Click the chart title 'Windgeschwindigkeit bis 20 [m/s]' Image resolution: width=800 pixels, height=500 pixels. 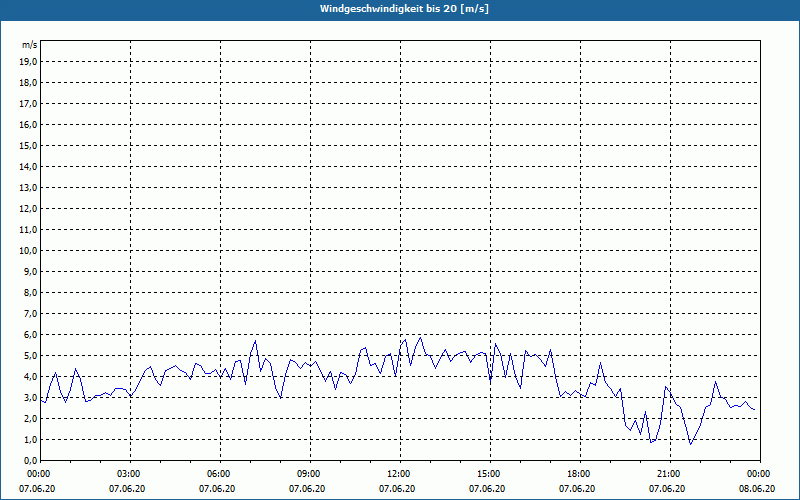pos(404,9)
